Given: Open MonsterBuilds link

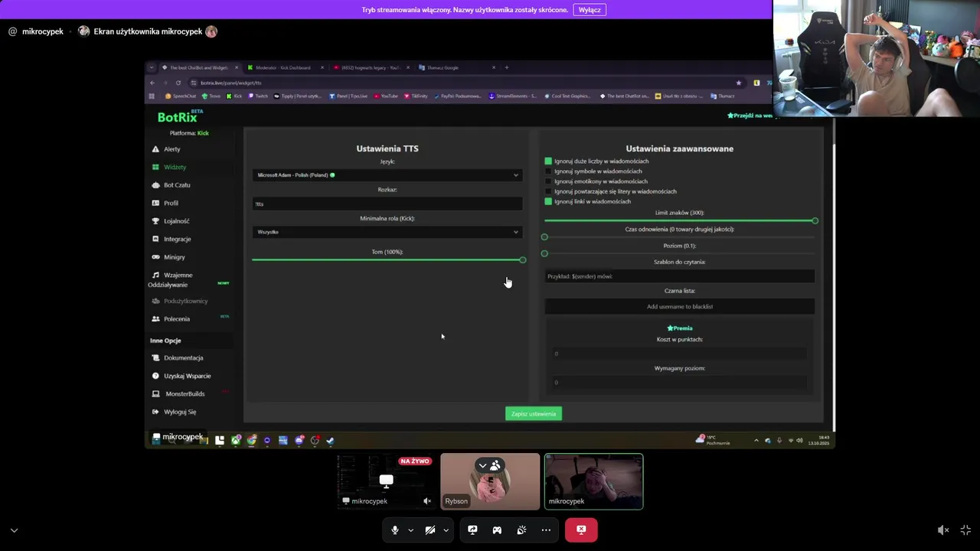Looking at the screenshot, I should (179, 393).
